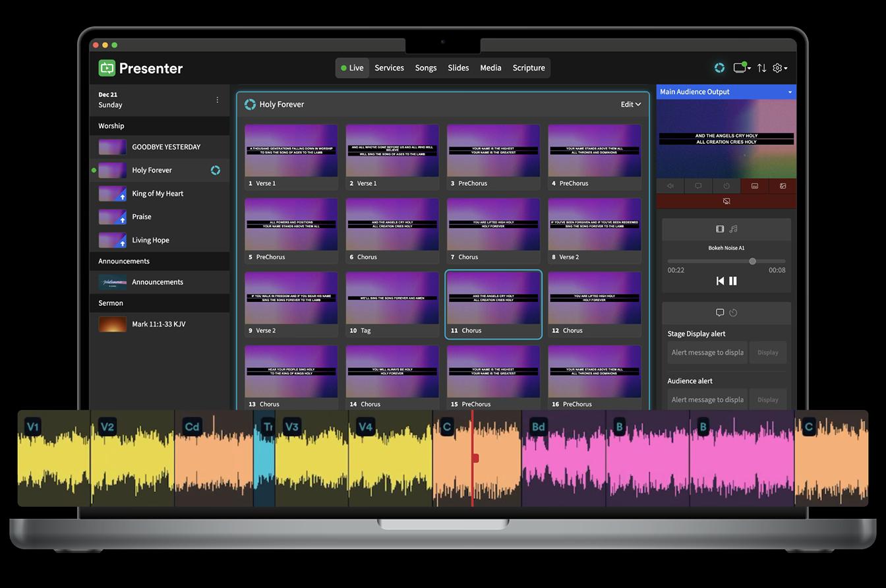
Task: Click Display button for Audience alert
Action: click(767, 399)
